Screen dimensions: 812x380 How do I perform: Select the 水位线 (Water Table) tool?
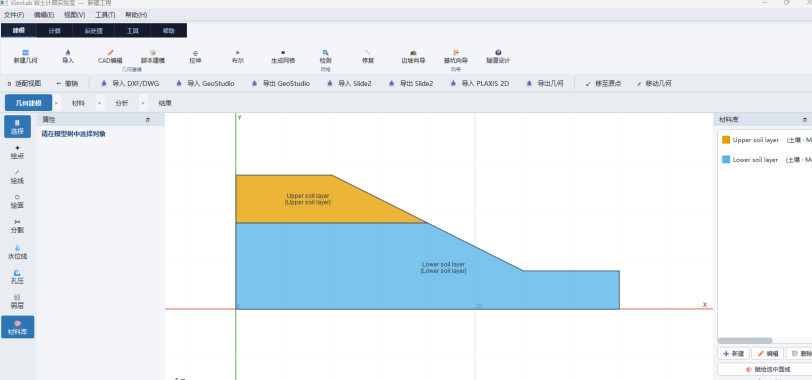pos(18,252)
